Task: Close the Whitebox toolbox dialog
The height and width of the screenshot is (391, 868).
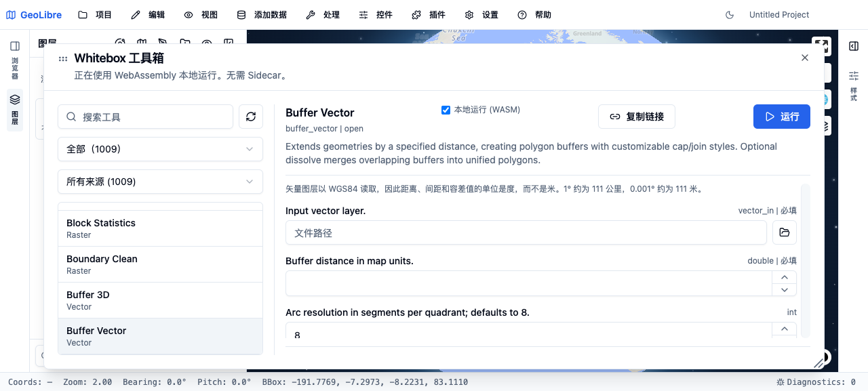Action: point(805,58)
